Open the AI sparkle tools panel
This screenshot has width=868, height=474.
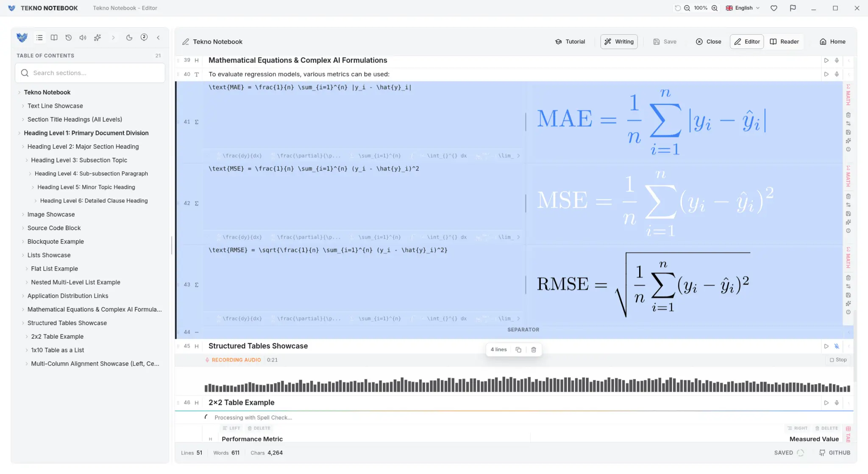pos(97,38)
